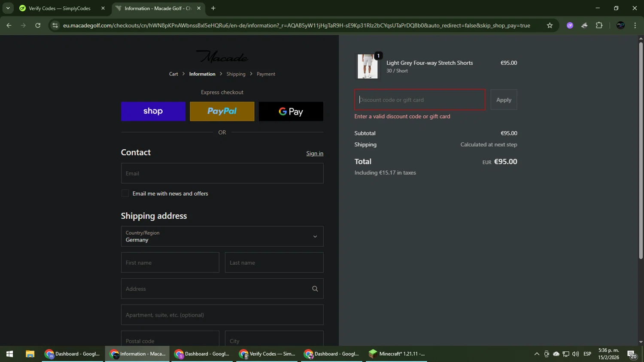
Task: Open File Explorer from the taskbar
Action: [x=30, y=354]
